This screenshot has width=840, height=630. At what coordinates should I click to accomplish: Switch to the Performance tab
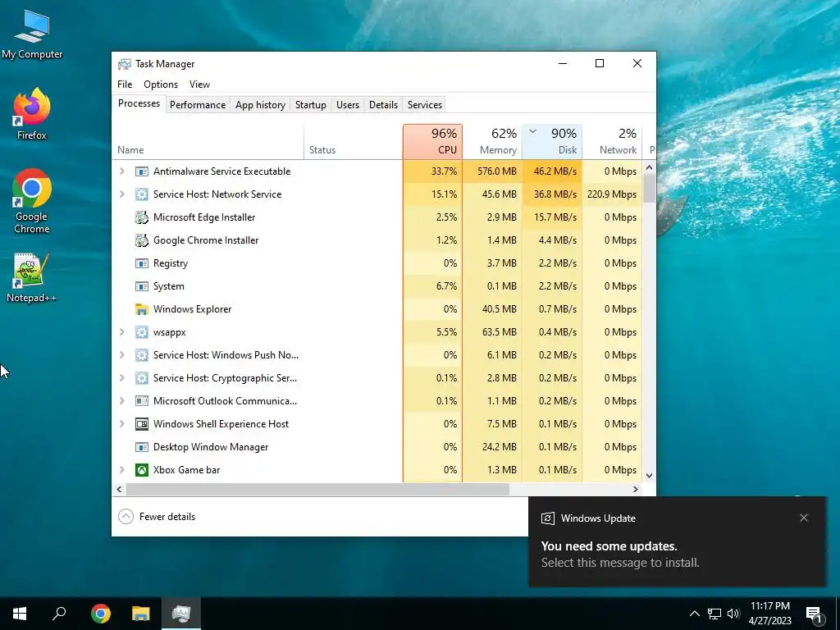click(x=198, y=105)
